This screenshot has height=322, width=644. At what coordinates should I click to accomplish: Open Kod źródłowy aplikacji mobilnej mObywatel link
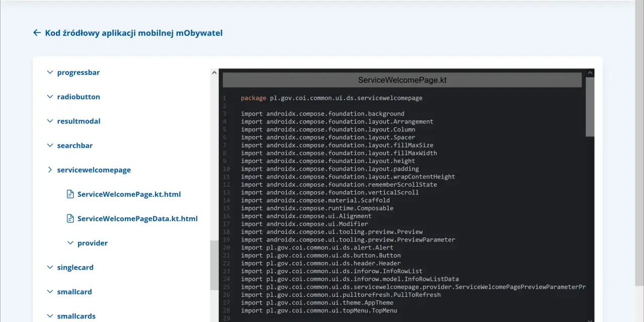134,33
